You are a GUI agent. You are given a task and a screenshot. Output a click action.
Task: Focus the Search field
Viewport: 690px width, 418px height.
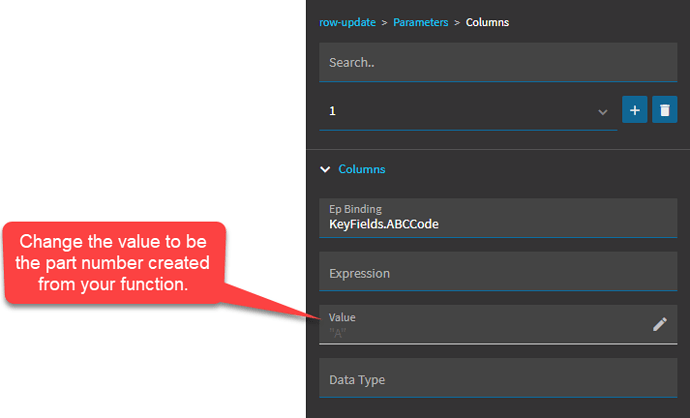498,62
